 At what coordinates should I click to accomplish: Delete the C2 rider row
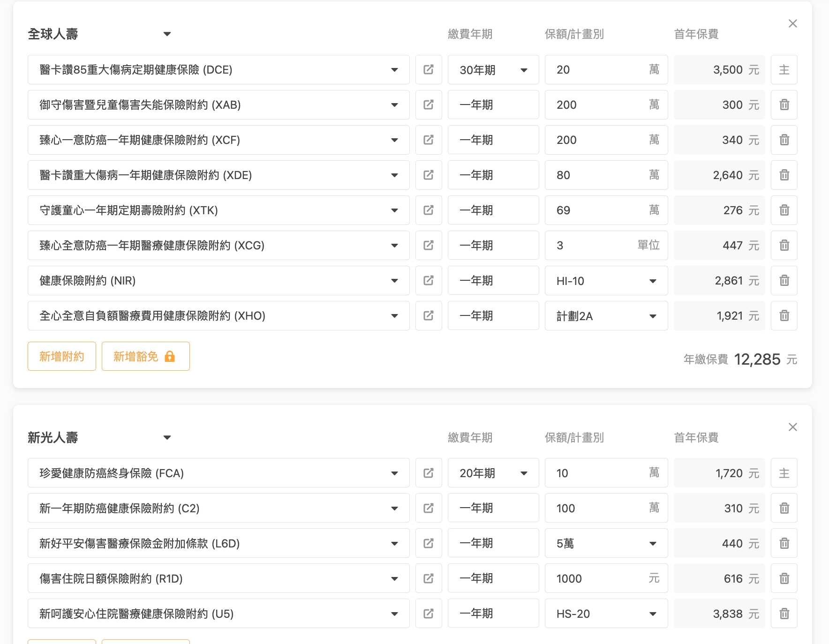(x=784, y=509)
